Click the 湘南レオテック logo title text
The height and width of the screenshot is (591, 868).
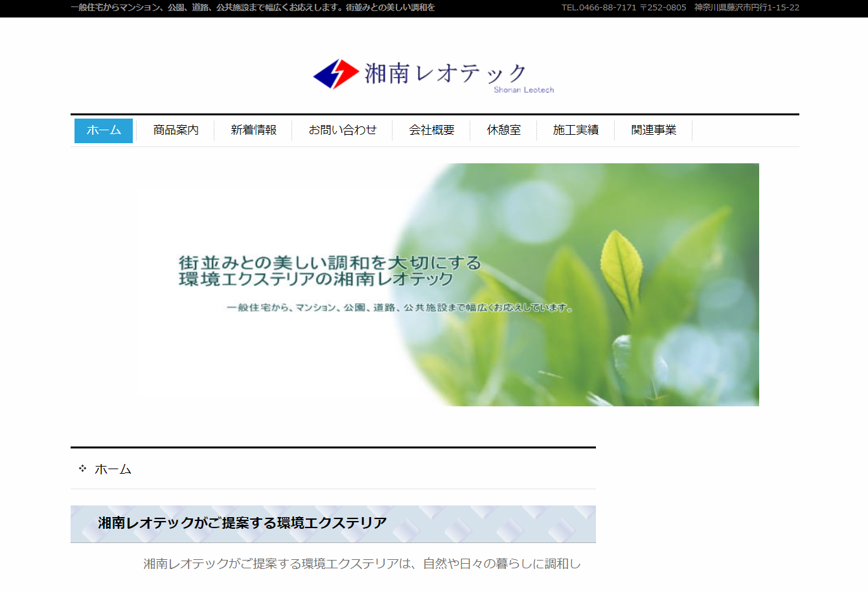[x=445, y=73]
